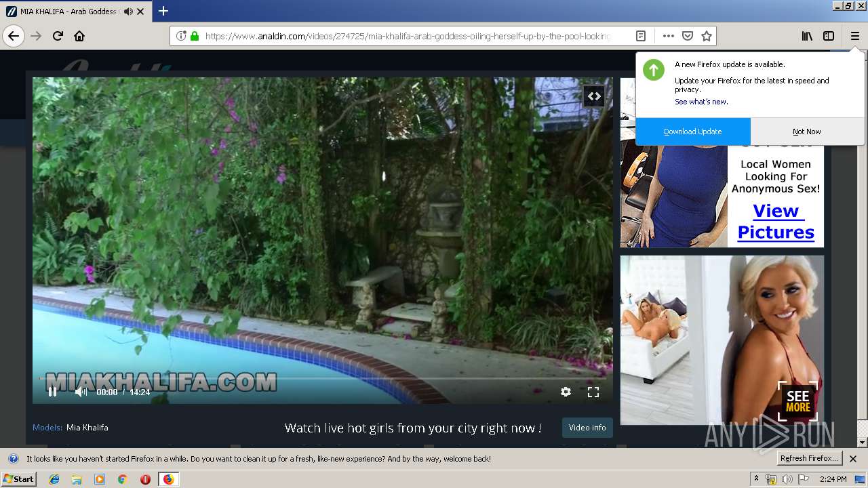
Task: Open the Firefox home page
Action: pyautogui.click(x=79, y=36)
